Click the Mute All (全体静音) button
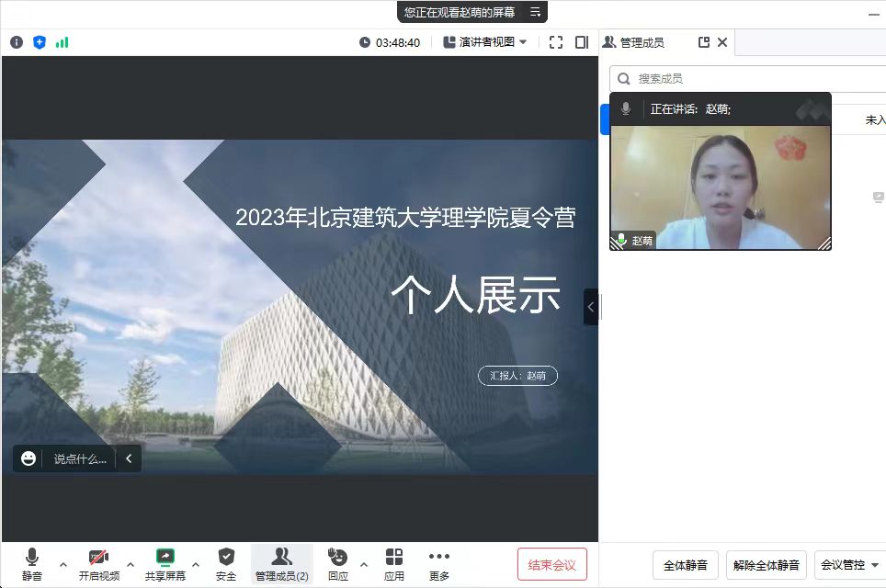 click(685, 565)
